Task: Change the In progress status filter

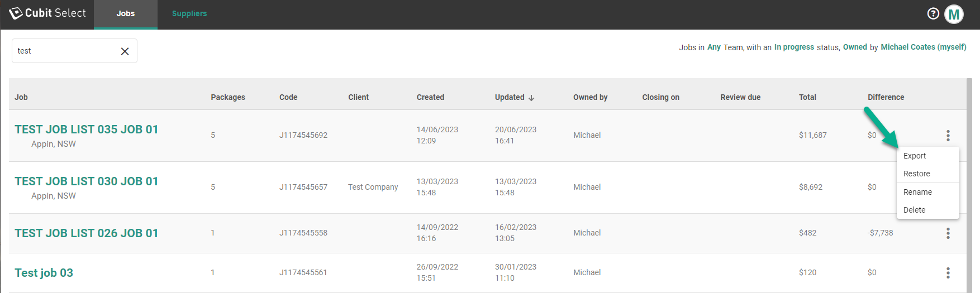Action: (794, 47)
